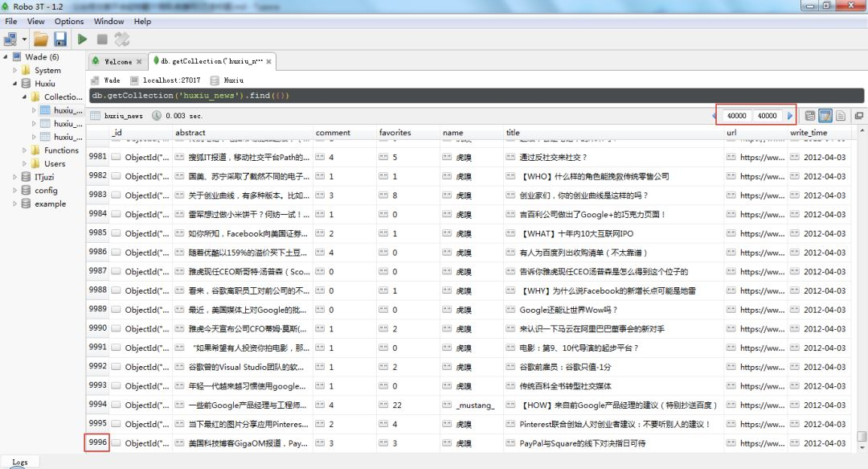Click the detach output window icon
The height and width of the screenshot is (469, 868).
tap(858, 116)
